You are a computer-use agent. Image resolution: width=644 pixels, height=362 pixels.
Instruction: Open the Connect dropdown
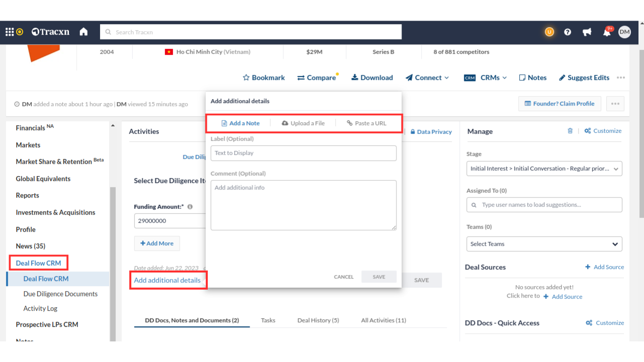tap(427, 77)
